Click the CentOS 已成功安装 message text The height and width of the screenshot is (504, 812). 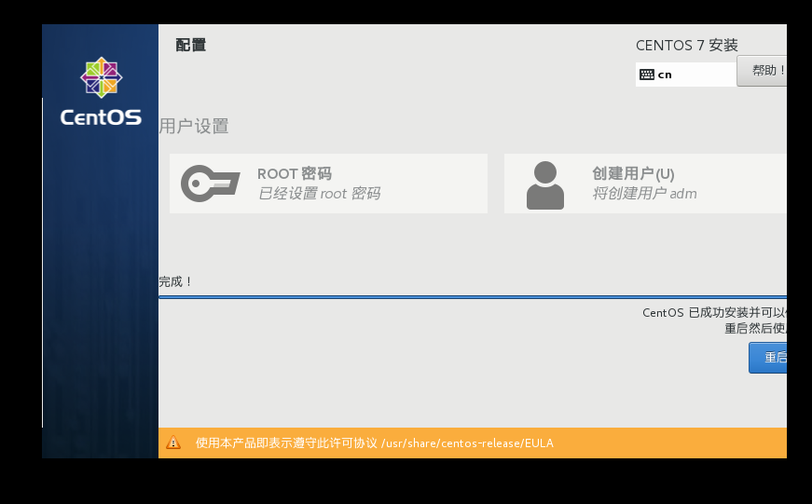715,312
